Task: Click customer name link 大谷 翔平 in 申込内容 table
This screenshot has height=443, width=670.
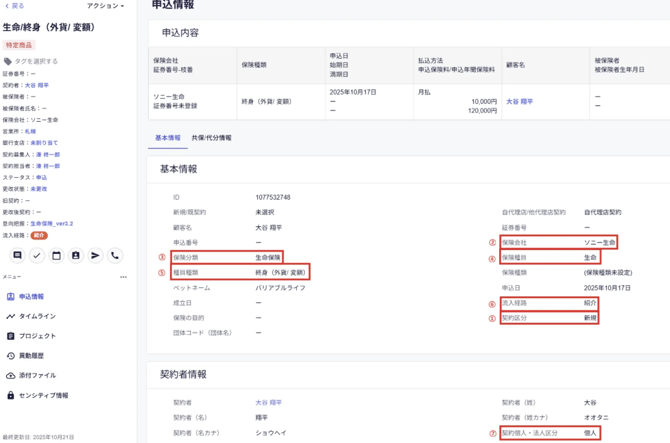Action: [519, 101]
